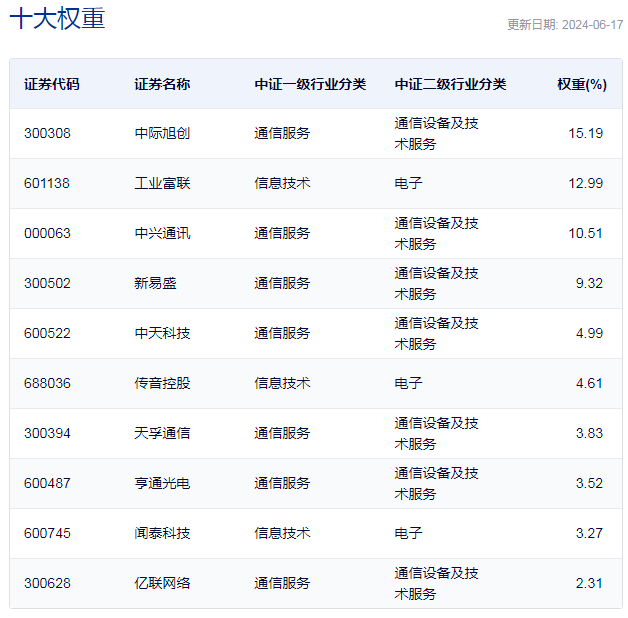Select stock code 300308
The image size is (628, 618).
click(x=47, y=133)
